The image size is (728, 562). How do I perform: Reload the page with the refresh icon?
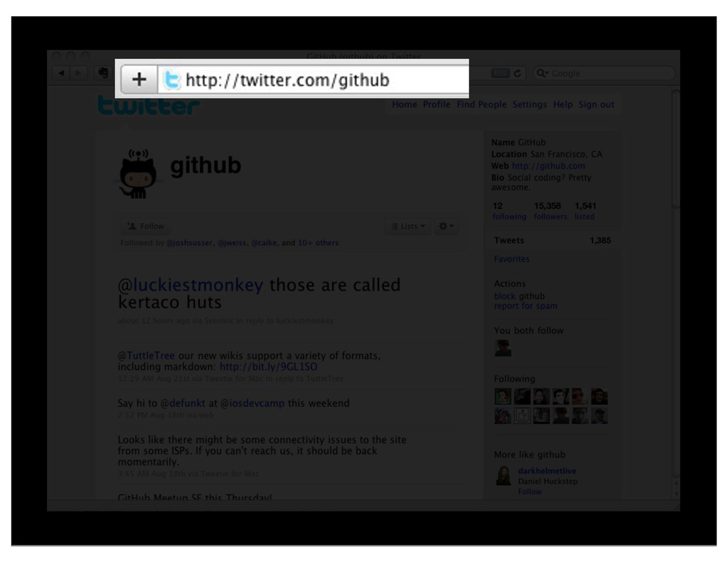[518, 73]
